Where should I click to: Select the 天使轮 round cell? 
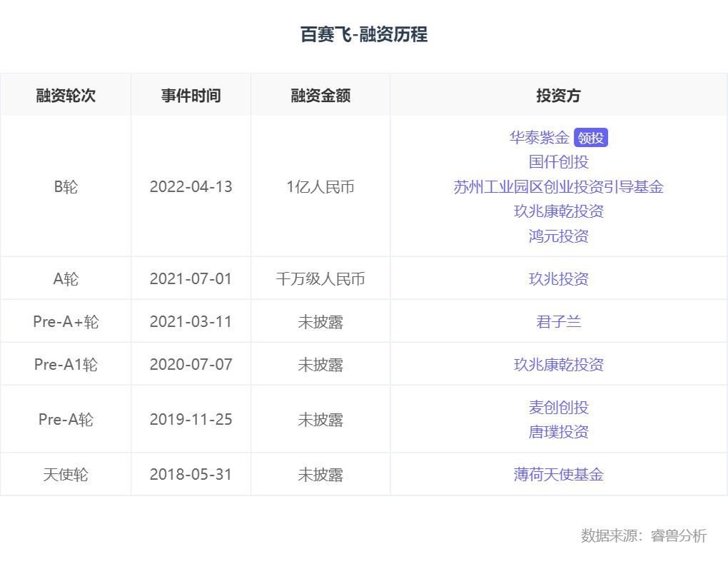66,474
